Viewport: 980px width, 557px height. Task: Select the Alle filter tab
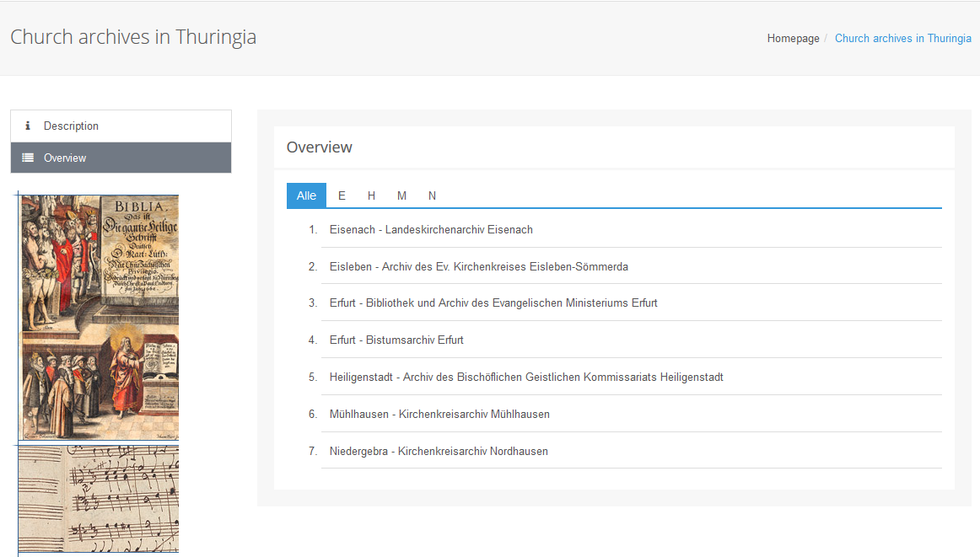(x=306, y=195)
